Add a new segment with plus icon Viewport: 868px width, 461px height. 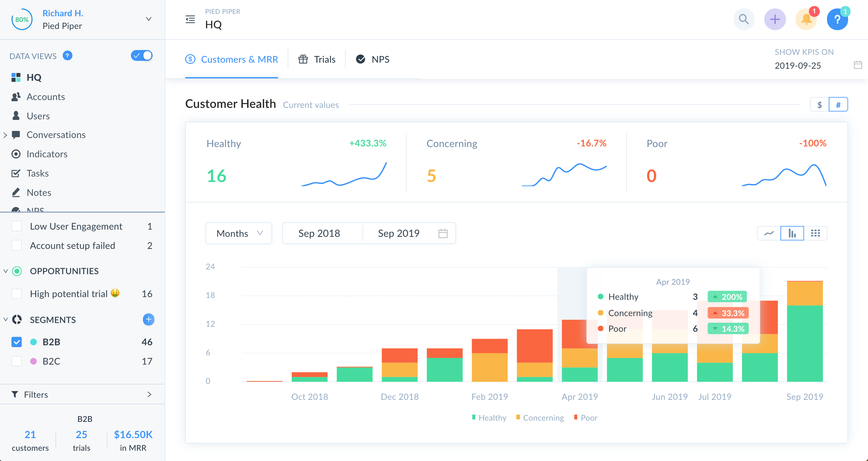coord(148,319)
